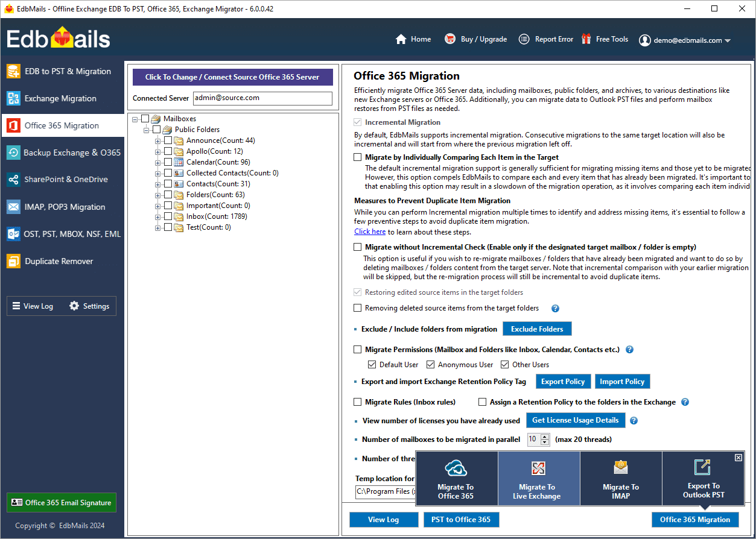Enable Migrate Rules (Inbox rules)
Screen dimensions: 756x539
click(x=358, y=402)
